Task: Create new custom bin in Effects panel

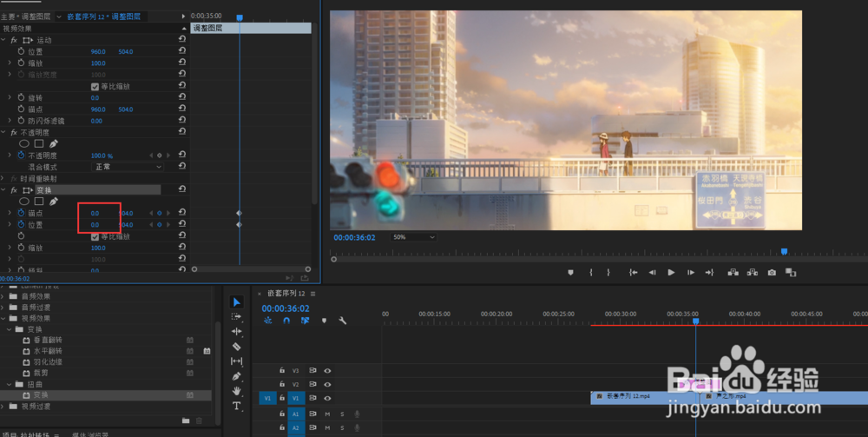Action: tap(186, 421)
